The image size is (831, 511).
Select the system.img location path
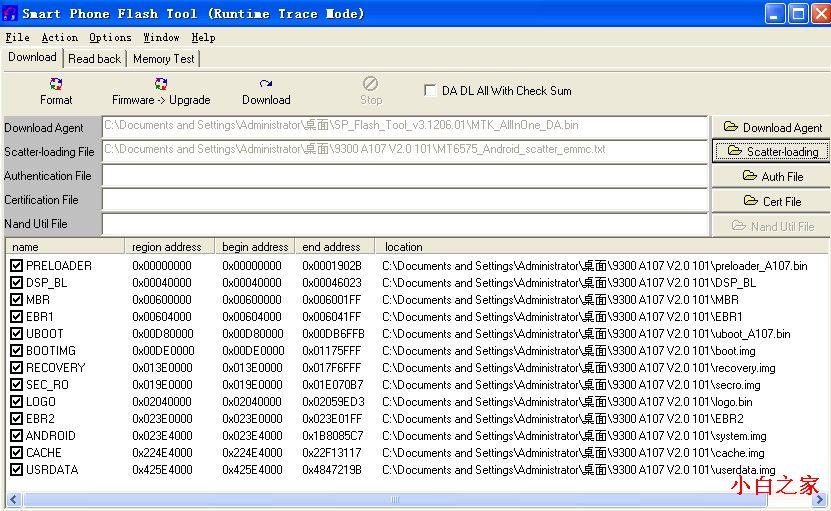[x=574, y=436]
